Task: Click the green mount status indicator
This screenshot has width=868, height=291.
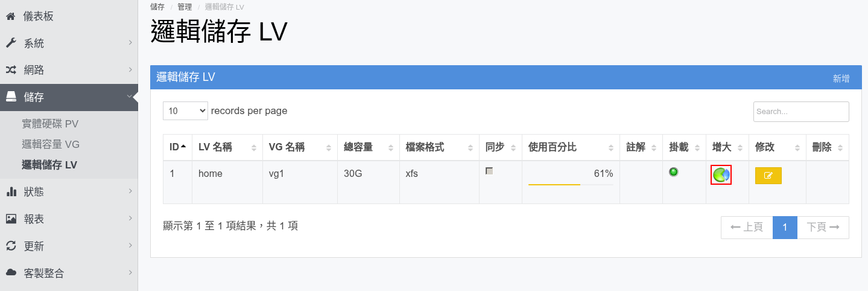Action: click(674, 172)
